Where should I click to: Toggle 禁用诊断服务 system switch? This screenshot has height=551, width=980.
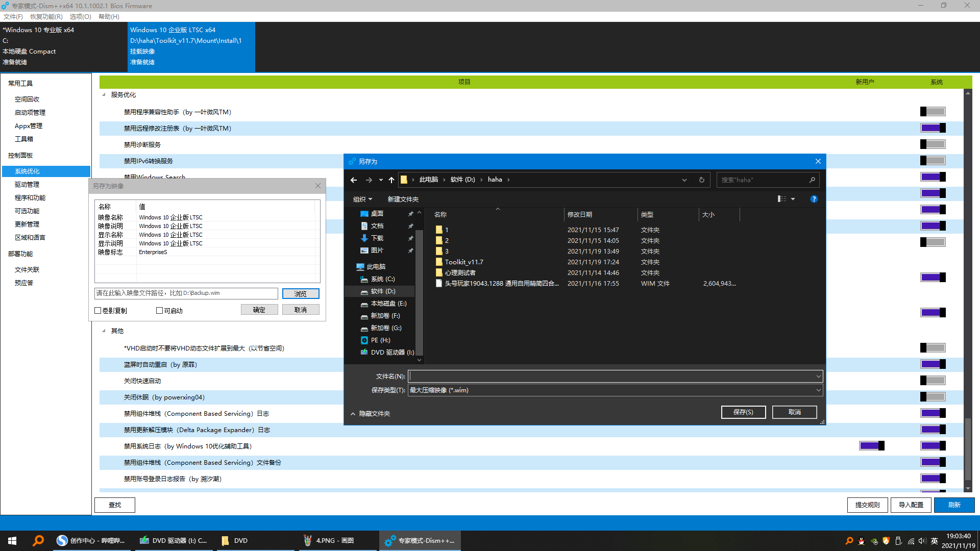(x=933, y=144)
